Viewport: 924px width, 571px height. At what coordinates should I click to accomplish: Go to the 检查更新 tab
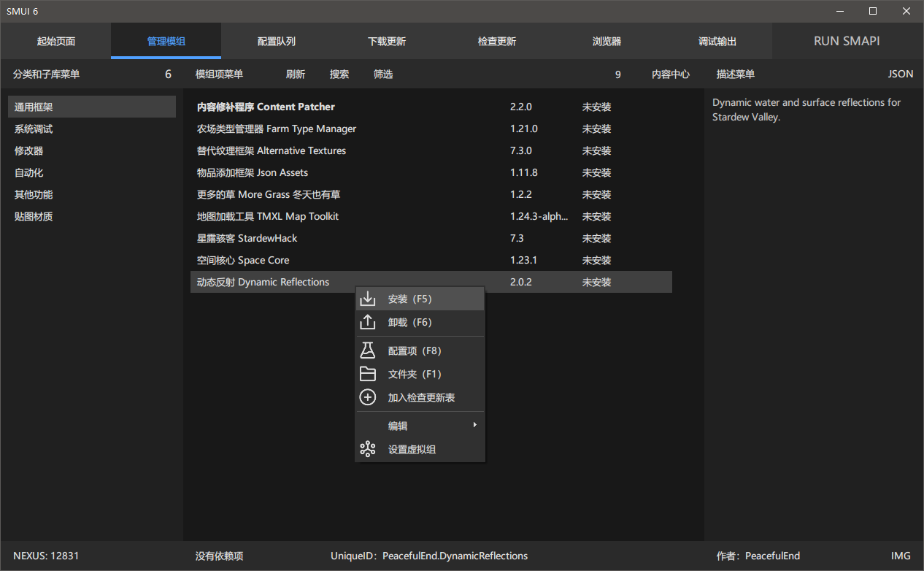point(497,41)
